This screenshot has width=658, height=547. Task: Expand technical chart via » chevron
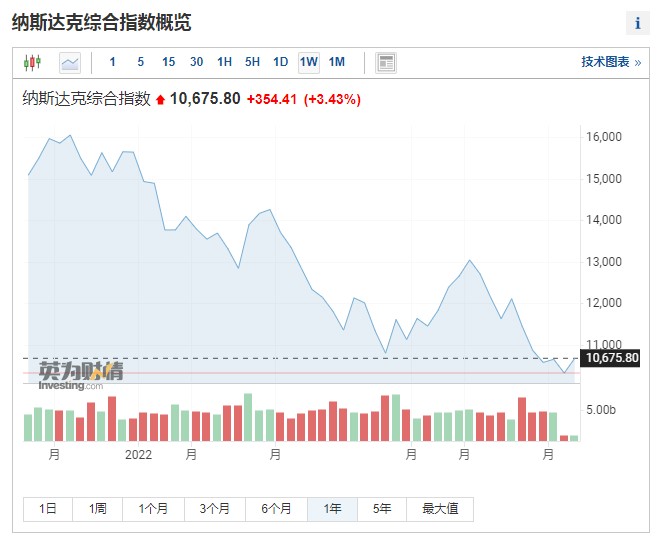click(638, 62)
